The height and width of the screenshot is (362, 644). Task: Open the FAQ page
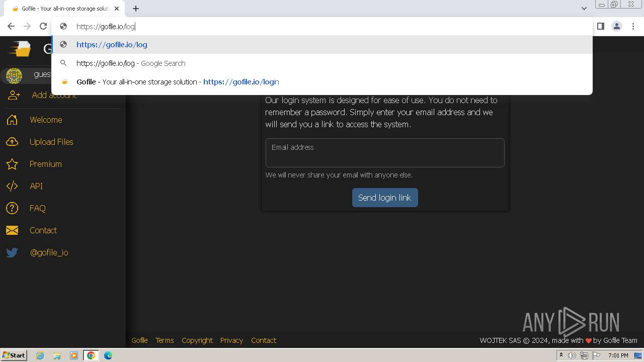(x=38, y=208)
